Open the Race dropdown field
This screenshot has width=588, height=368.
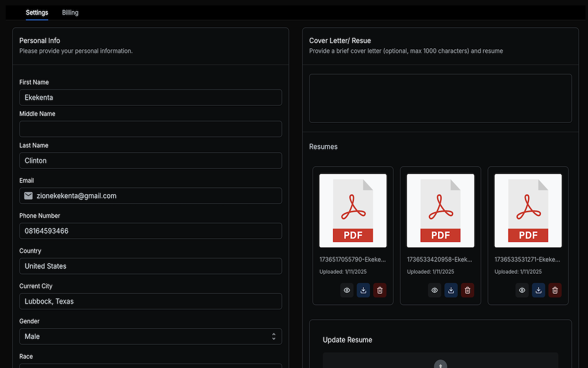tap(150, 366)
